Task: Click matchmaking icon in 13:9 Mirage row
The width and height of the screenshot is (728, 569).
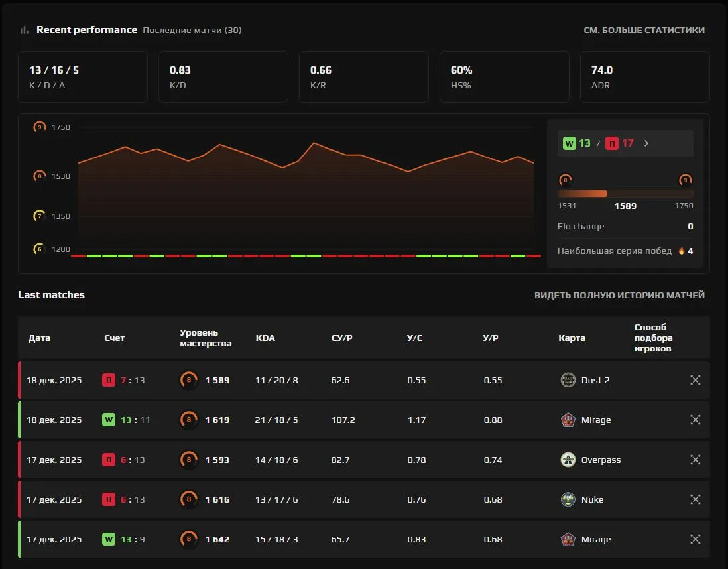Action: click(695, 539)
